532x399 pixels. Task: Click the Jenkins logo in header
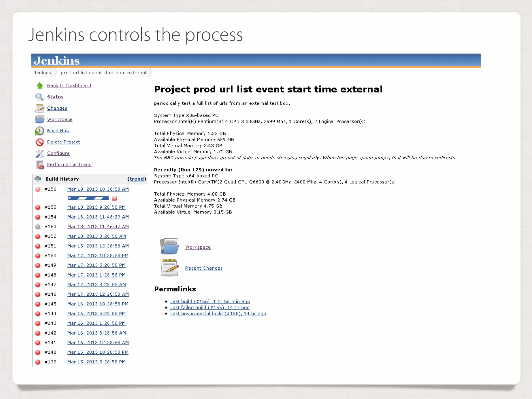click(57, 61)
